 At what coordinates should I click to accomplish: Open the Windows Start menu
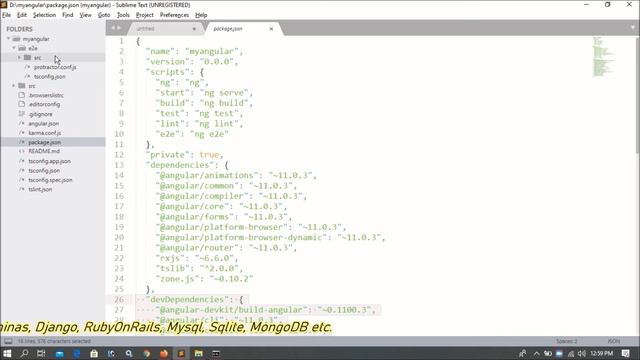[7, 353]
